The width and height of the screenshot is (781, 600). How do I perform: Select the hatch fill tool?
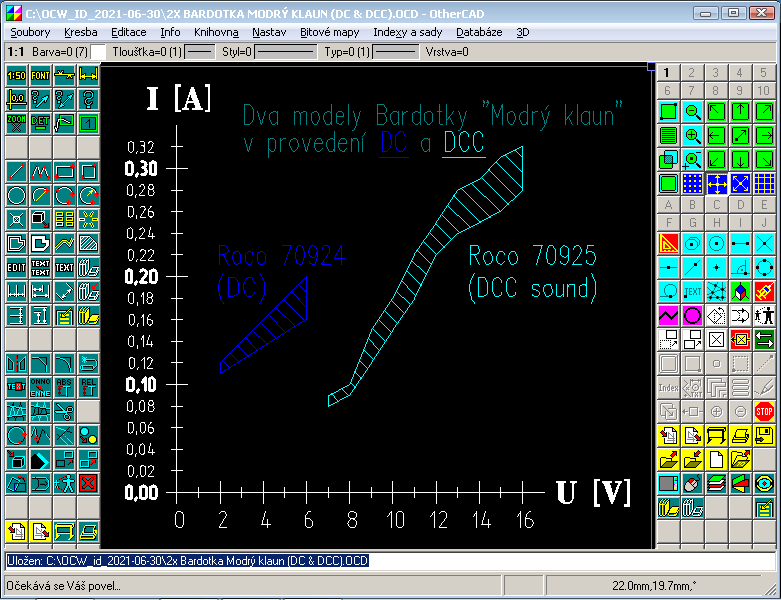pyautogui.click(x=88, y=243)
